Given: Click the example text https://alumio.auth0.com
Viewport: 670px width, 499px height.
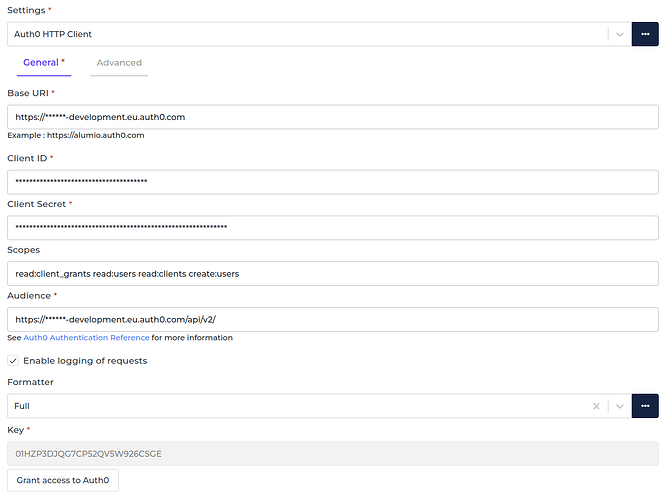Looking at the screenshot, I should [95, 135].
